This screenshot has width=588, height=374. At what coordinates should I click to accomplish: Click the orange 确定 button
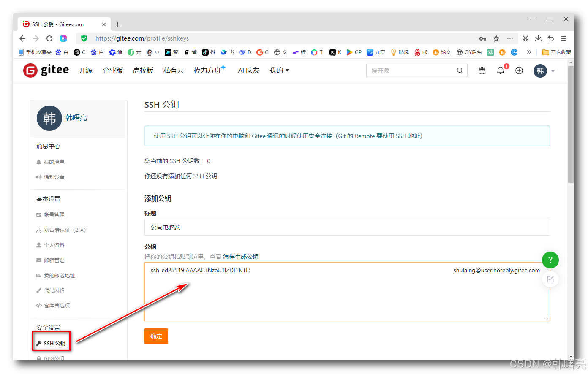pyautogui.click(x=156, y=336)
